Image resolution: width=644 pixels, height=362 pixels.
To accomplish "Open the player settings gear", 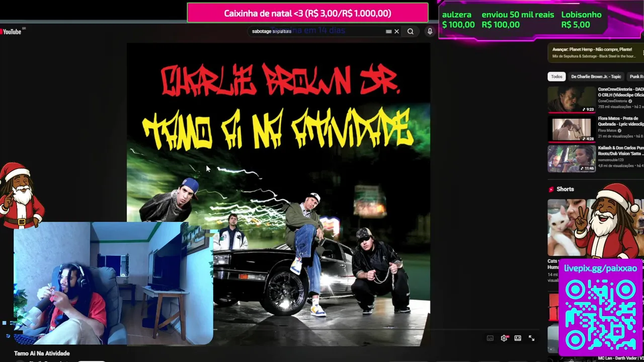I will [x=504, y=338].
